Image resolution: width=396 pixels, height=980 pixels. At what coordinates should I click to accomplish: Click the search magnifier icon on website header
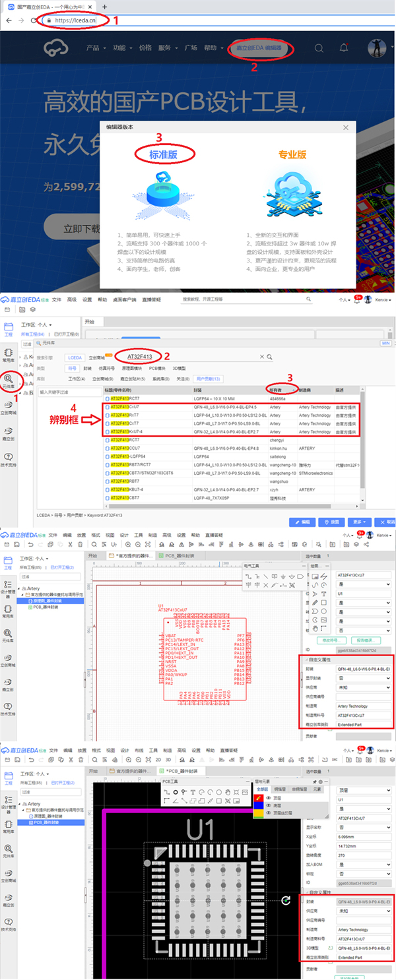[319, 48]
